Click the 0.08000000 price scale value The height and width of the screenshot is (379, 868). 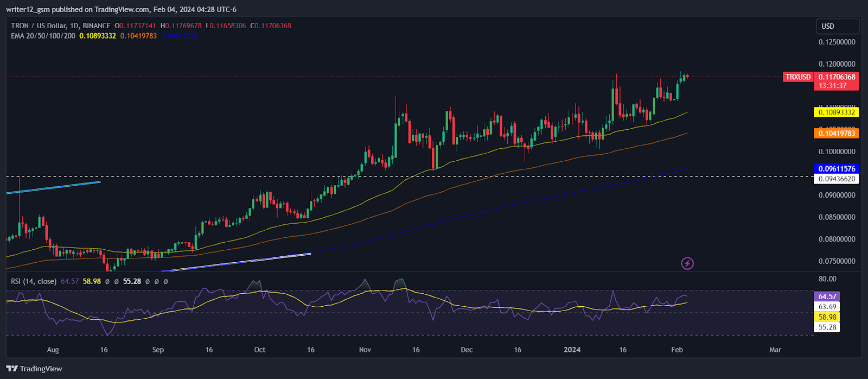(837, 239)
